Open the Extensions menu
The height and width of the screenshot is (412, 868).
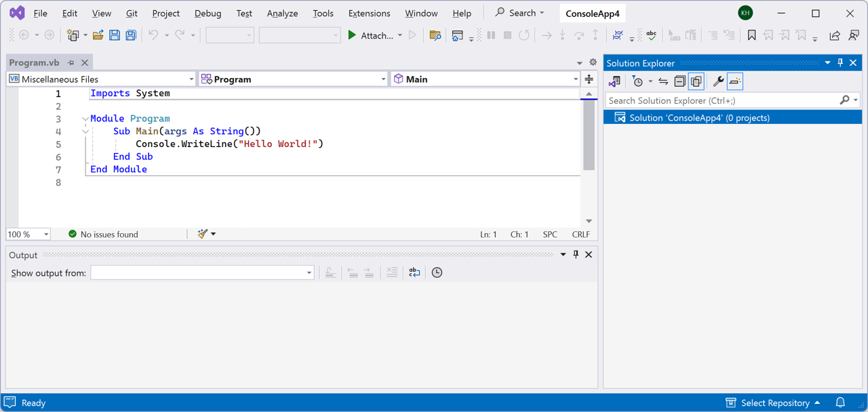point(369,13)
